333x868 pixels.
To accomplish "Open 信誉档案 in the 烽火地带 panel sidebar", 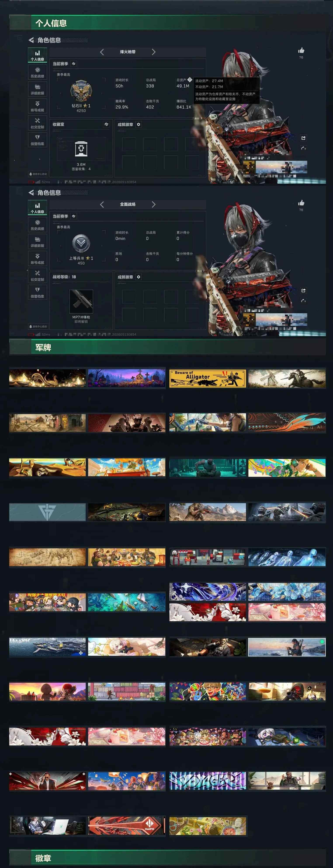I will pos(37,140).
